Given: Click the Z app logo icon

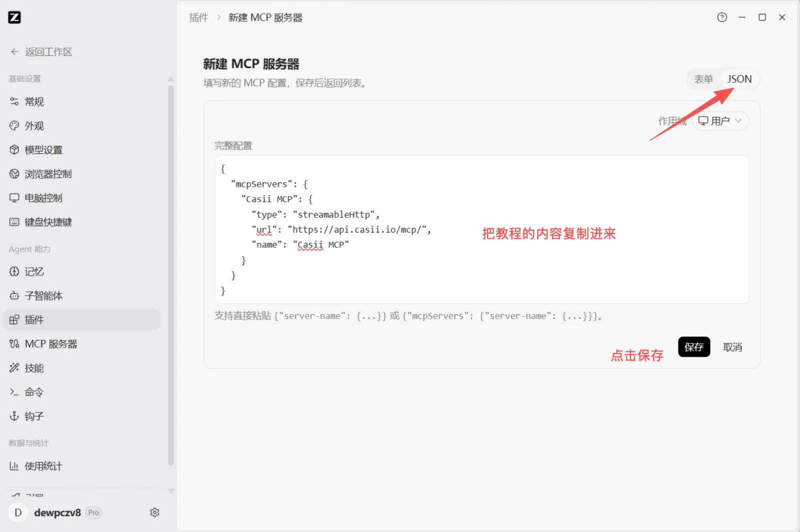Looking at the screenshot, I should click(x=14, y=17).
